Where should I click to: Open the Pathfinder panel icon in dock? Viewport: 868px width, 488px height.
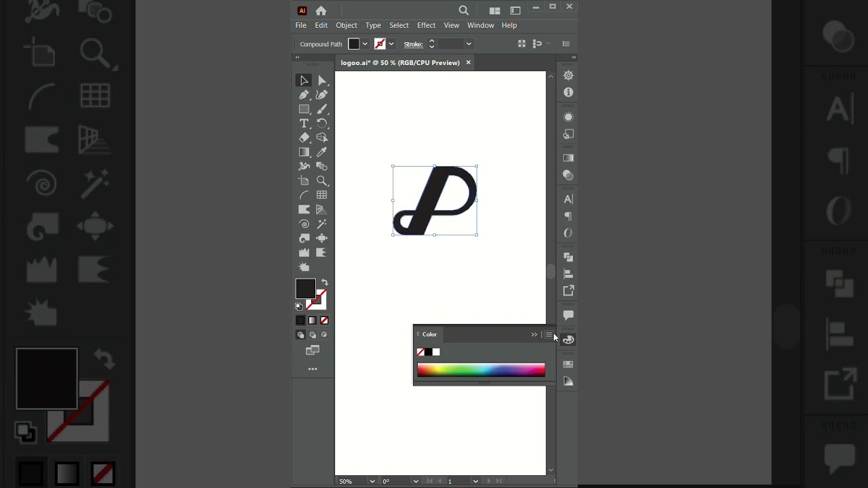point(568,258)
